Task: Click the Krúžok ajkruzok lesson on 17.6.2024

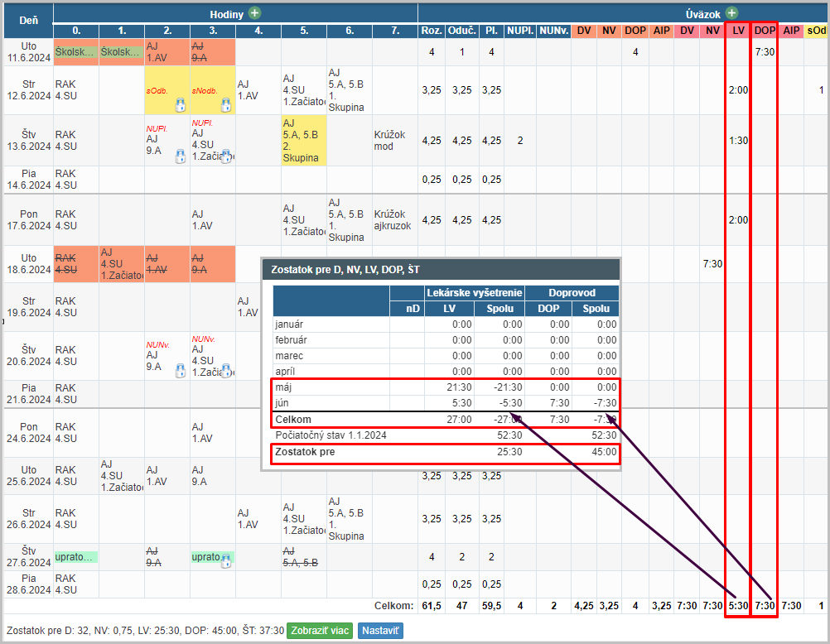Action: (x=395, y=219)
